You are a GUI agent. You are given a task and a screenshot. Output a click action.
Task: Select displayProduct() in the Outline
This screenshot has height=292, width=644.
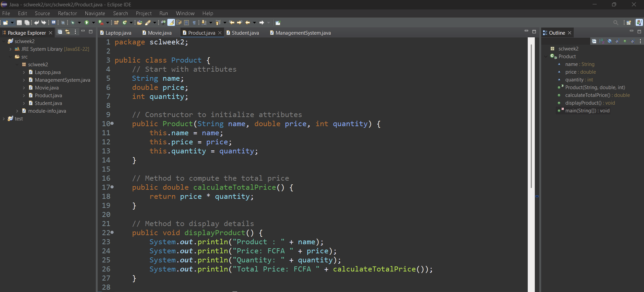pos(586,103)
